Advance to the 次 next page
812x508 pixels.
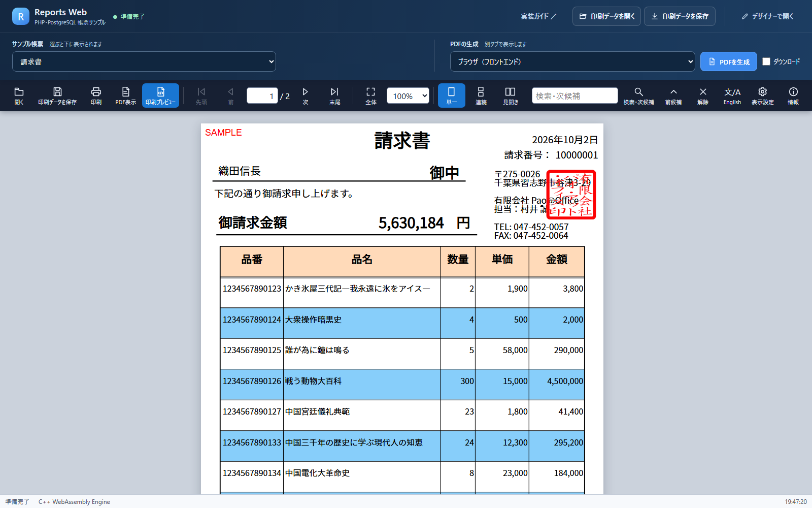pos(306,96)
